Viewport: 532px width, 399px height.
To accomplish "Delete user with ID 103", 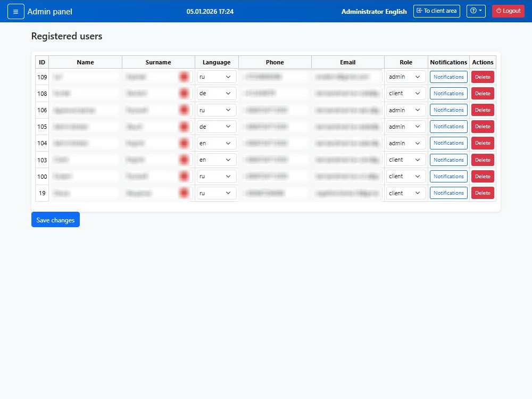I will click(x=483, y=160).
